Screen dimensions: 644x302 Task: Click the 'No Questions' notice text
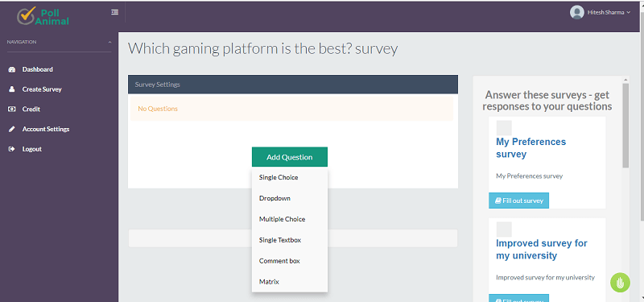pos(158,109)
